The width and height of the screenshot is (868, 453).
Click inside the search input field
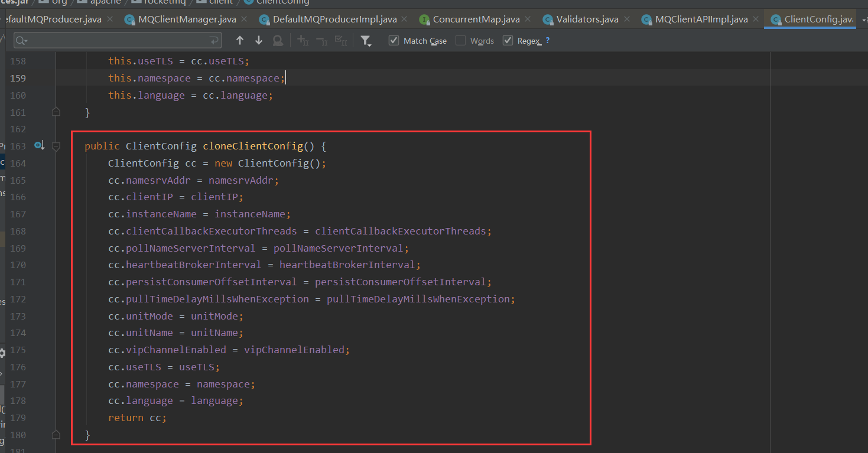point(118,40)
